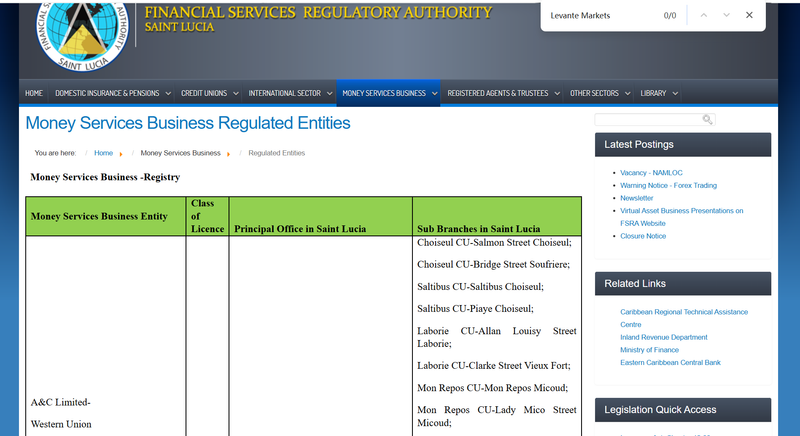This screenshot has height=436, width=800.
Task: Open Domestic Insurance & Pensions menu
Action: click(107, 93)
